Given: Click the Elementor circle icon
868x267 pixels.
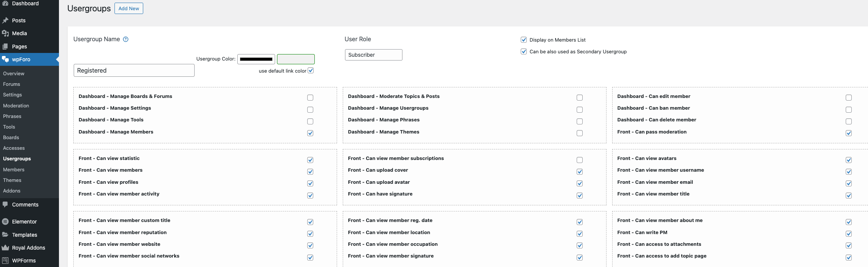Looking at the screenshot, I should coord(5,222).
